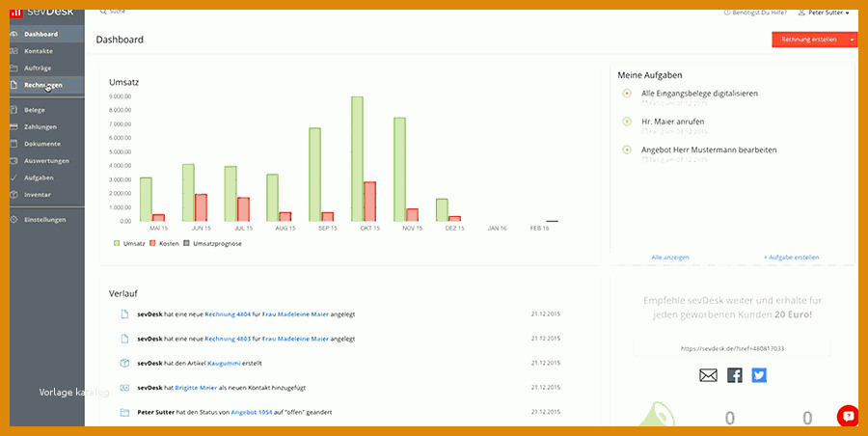Click the Einstellungen gear icon
868x436 pixels.
(x=14, y=219)
